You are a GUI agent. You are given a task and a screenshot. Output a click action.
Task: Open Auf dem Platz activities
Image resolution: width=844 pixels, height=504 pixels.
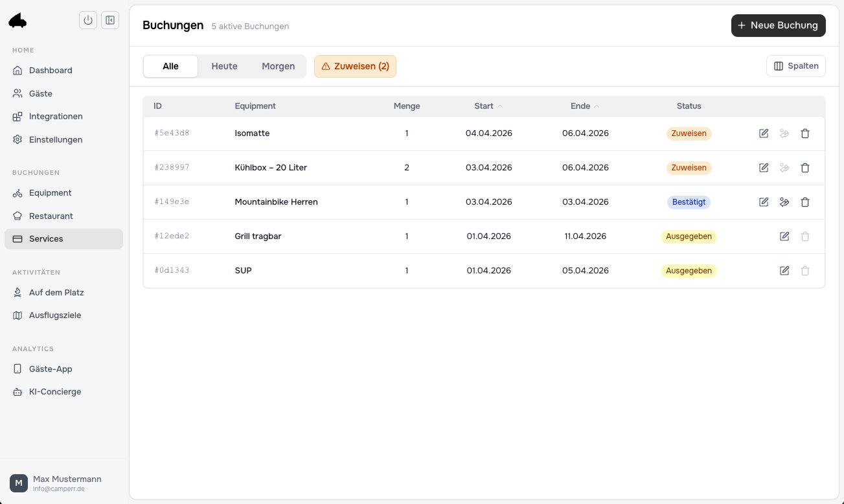click(63, 292)
